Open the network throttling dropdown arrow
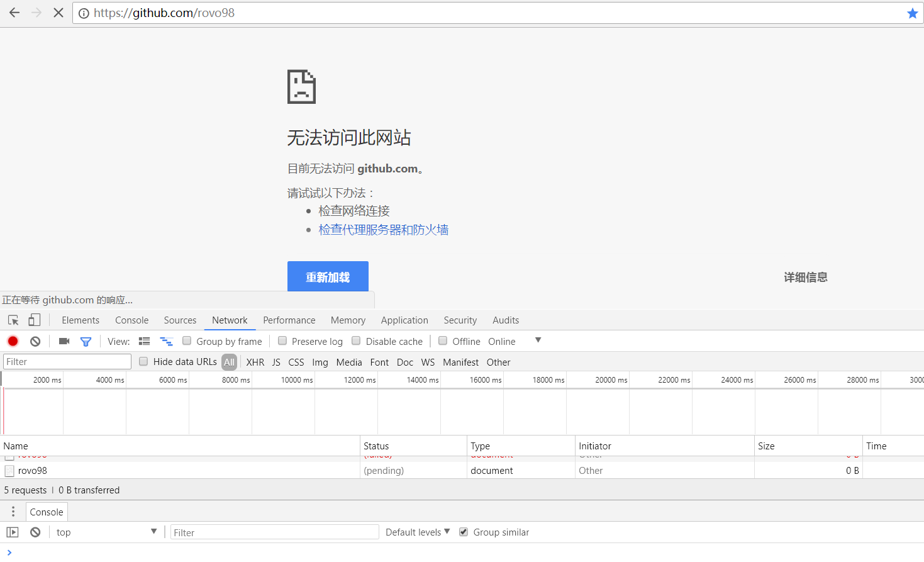This screenshot has width=924, height=562. (538, 340)
